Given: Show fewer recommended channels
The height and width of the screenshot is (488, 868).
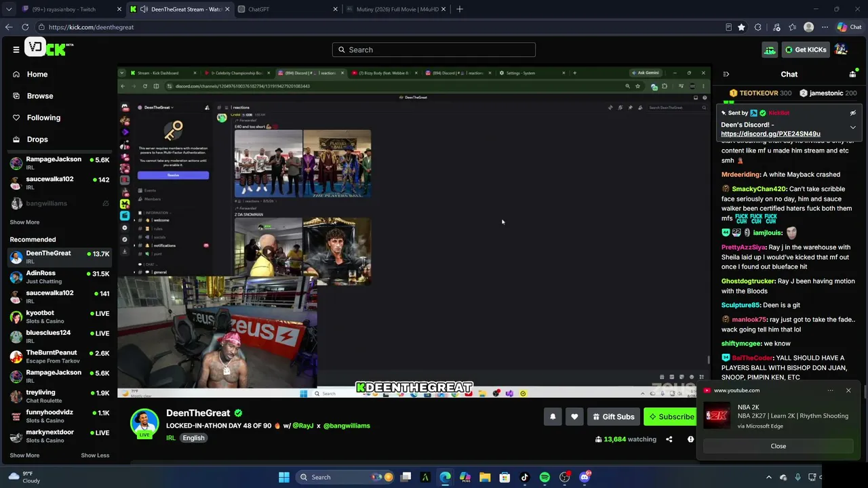Looking at the screenshot, I should pos(95,455).
